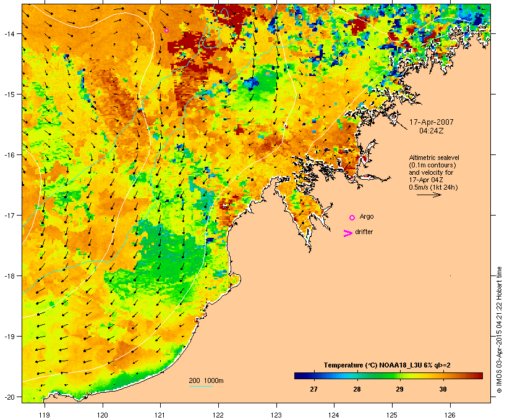Click the '0.5m/s (1kt 24h)' scale text
This screenshot has width=507, height=420.
pyautogui.click(x=433, y=187)
